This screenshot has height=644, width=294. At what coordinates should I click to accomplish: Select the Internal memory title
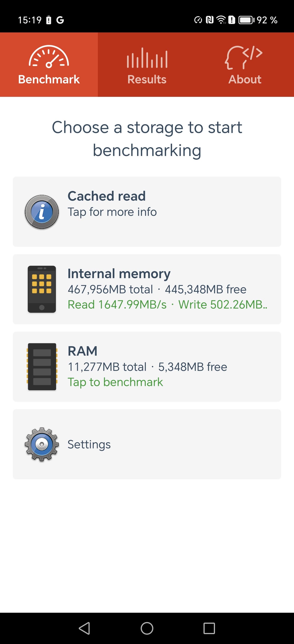tap(119, 273)
